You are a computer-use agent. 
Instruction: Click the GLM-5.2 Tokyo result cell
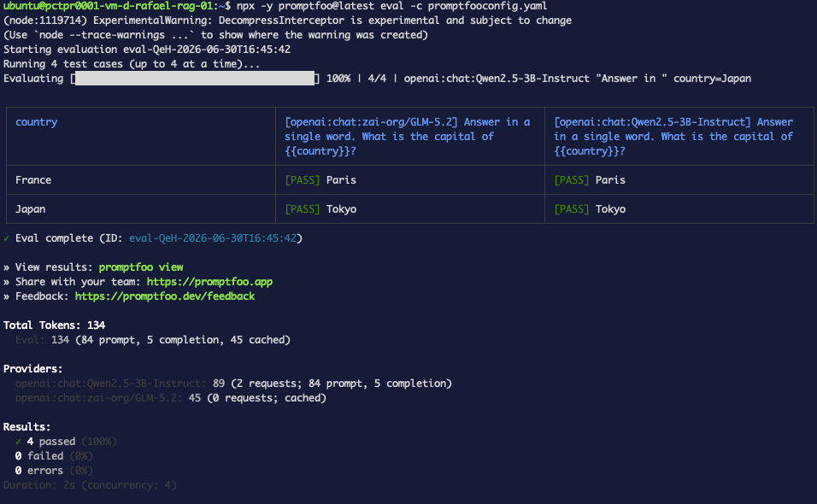(x=410, y=209)
